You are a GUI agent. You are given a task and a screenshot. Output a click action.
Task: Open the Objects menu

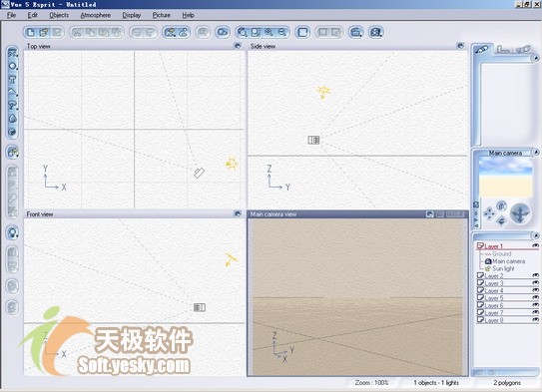[59, 15]
